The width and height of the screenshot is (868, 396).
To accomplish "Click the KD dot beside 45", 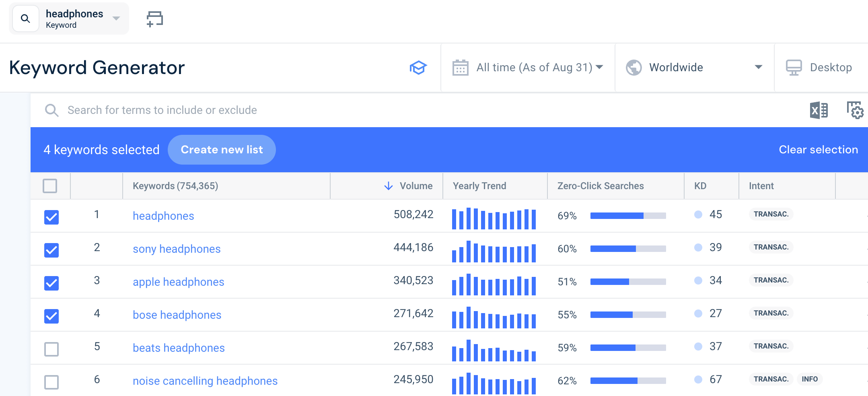I will (698, 214).
